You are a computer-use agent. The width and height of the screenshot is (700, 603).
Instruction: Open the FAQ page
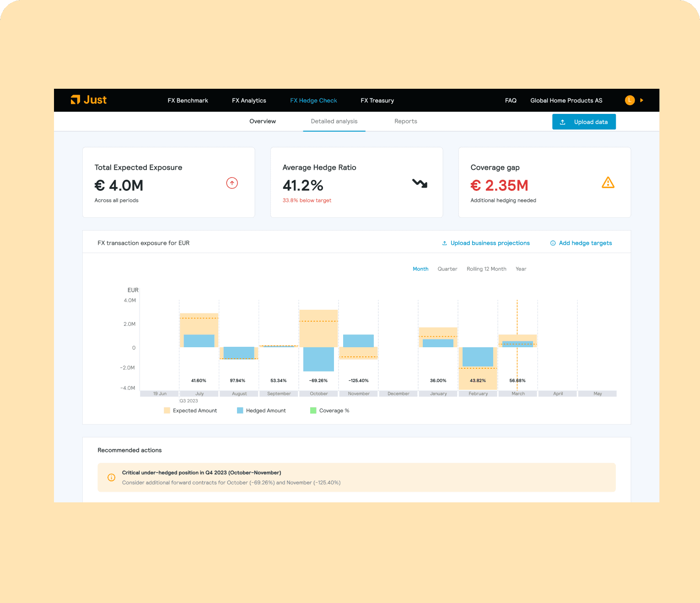coord(511,100)
